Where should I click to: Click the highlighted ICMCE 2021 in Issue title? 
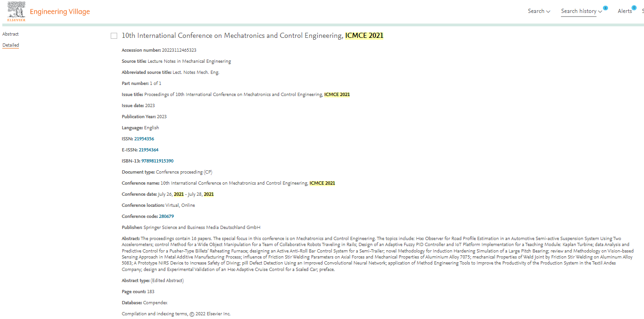pyautogui.click(x=337, y=95)
